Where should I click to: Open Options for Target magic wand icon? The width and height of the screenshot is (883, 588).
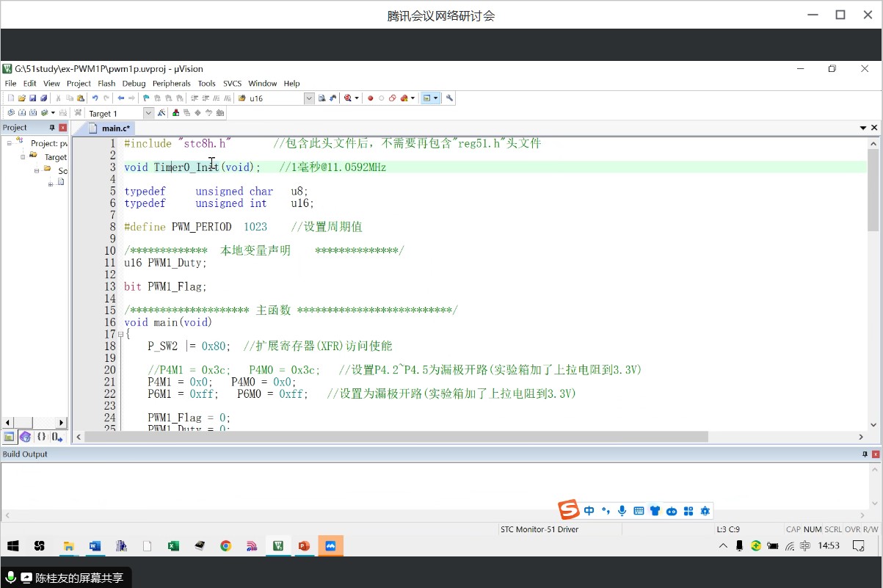pyautogui.click(x=161, y=113)
